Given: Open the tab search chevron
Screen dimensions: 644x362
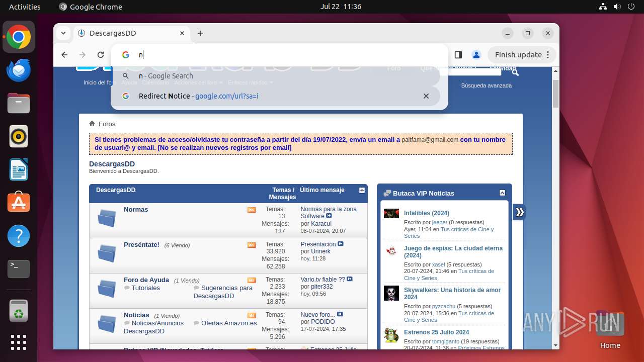Looking at the screenshot, I should click(63, 33).
